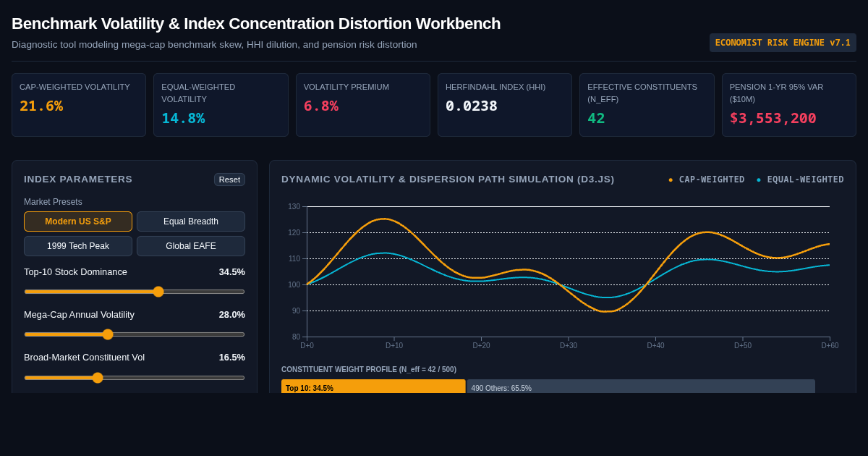868x456 pixels.
Task: Click the Index Parameters heading
Action: click(x=78, y=180)
